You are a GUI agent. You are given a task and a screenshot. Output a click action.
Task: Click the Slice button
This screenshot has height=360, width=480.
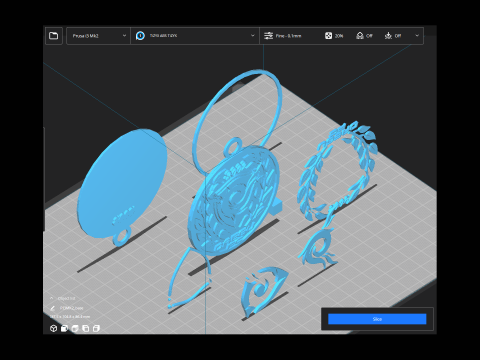(377, 319)
